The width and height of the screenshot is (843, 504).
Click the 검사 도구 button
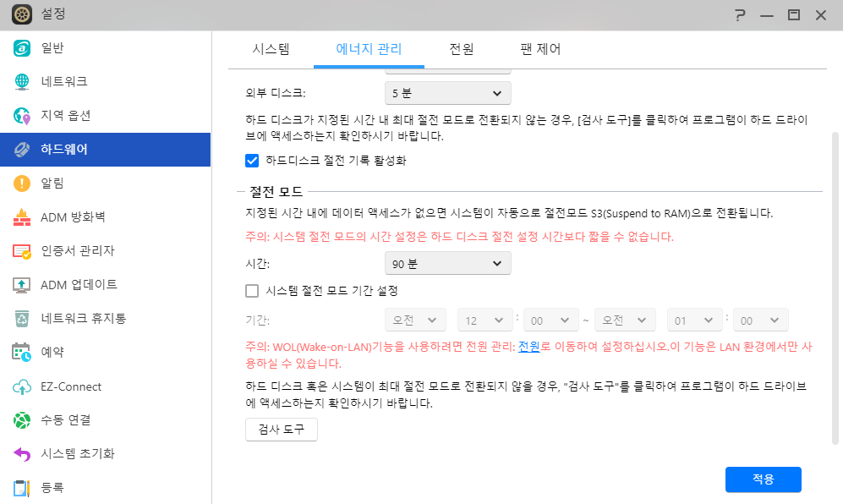pos(282,430)
